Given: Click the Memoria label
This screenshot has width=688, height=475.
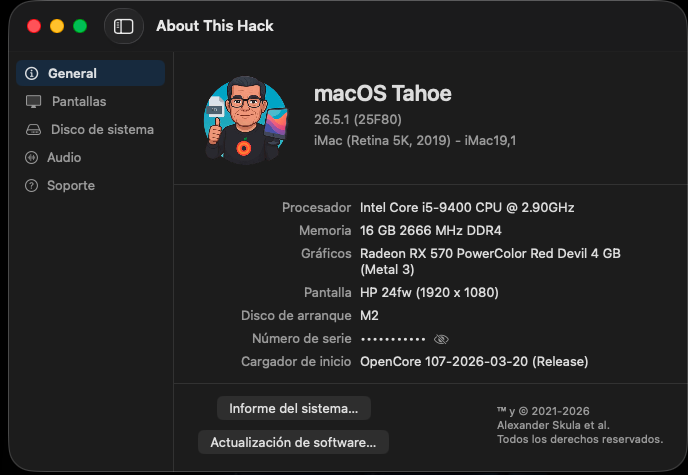Looking at the screenshot, I should 325,230.
